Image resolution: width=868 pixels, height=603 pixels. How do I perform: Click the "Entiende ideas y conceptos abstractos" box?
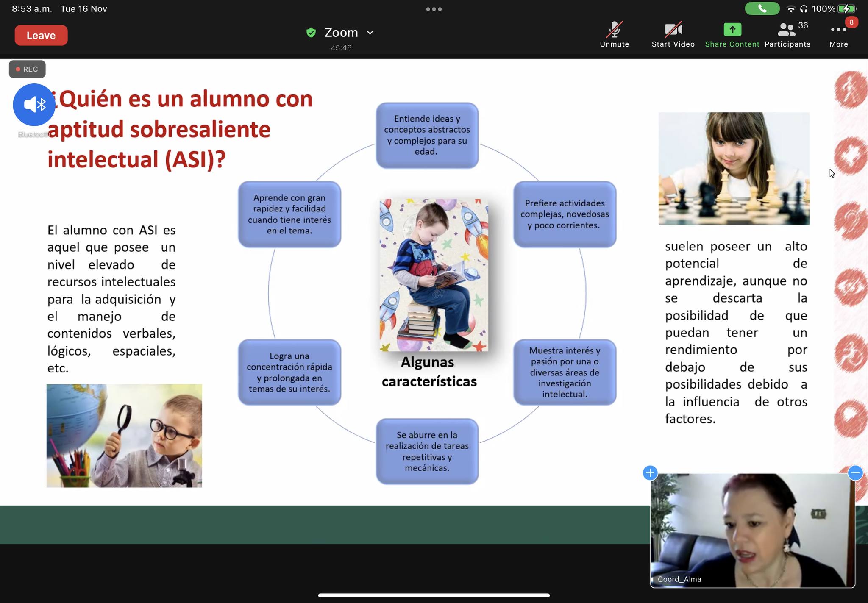click(427, 135)
